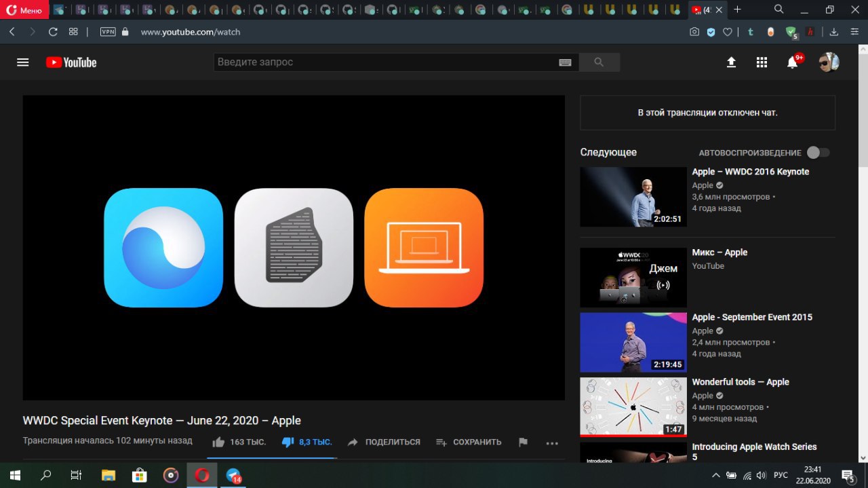Toggle the АВТОВОСПРОИЗВЕДЕНИЕ autoplay switch
Image resolution: width=868 pixels, height=488 pixels.
[818, 153]
